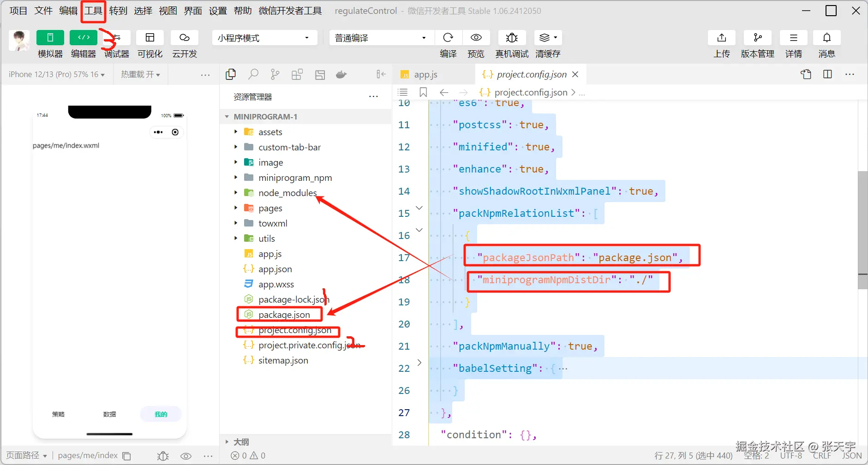Click the editor vertical scrollbar thumb
868x465 pixels.
click(862, 230)
